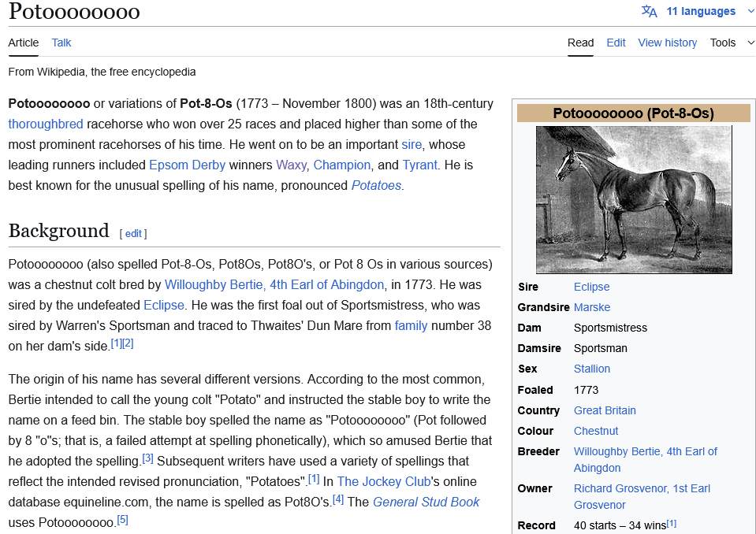Open the Waxy link

pyautogui.click(x=291, y=165)
